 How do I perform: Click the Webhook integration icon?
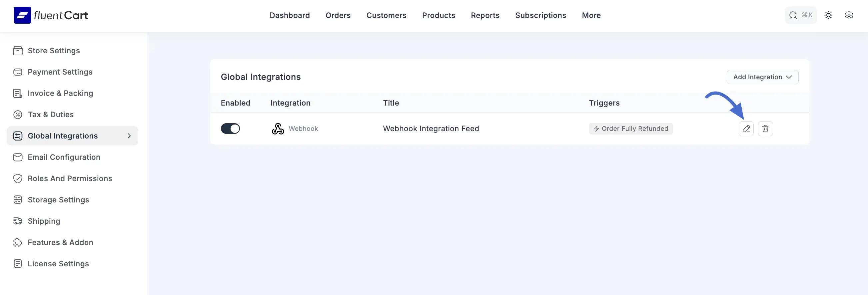click(278, 129)
